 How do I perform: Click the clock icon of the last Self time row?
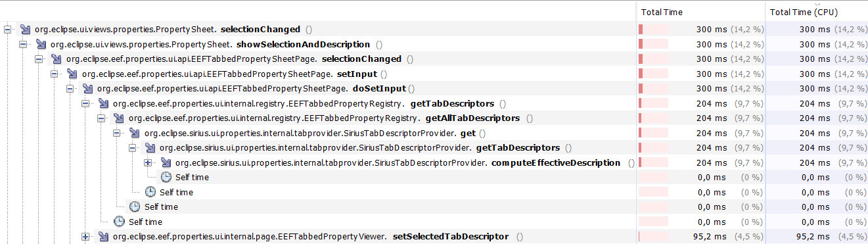click(119, 222)
